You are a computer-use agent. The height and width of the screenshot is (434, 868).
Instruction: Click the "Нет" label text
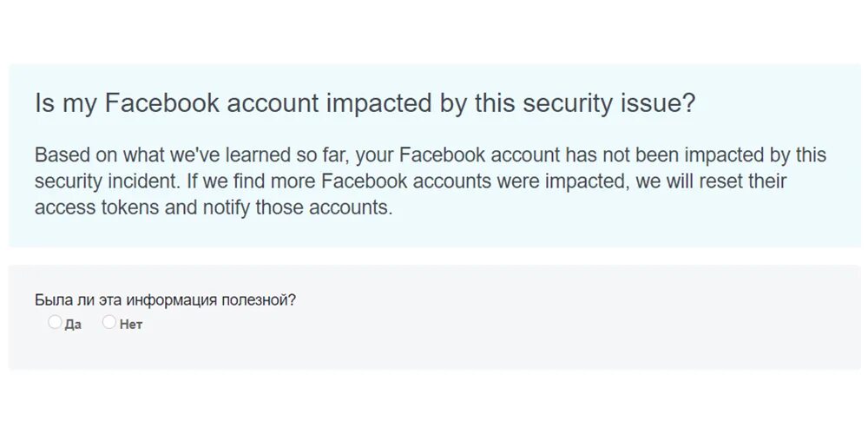130,325
